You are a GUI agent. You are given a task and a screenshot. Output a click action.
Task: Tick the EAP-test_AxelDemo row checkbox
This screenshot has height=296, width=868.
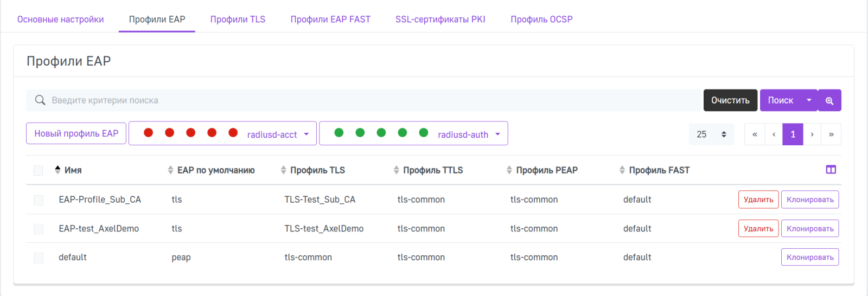point(39,229)
